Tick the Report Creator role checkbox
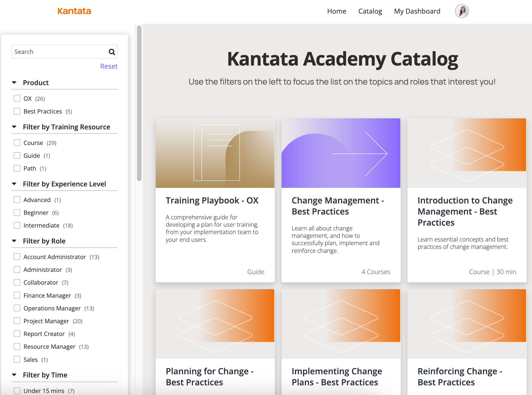The width and height of the screenshot is (532, 395). [x=17, y=334]
